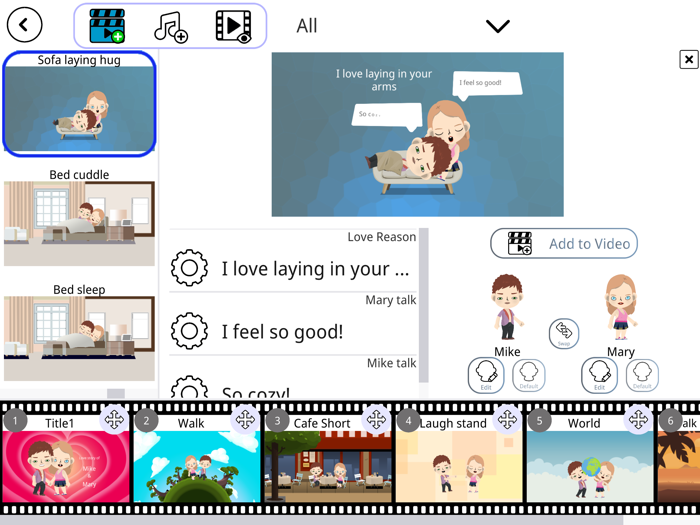Click timeline marker number 6
This screenshot has width=700, height=525.
(x=671, y=421)
